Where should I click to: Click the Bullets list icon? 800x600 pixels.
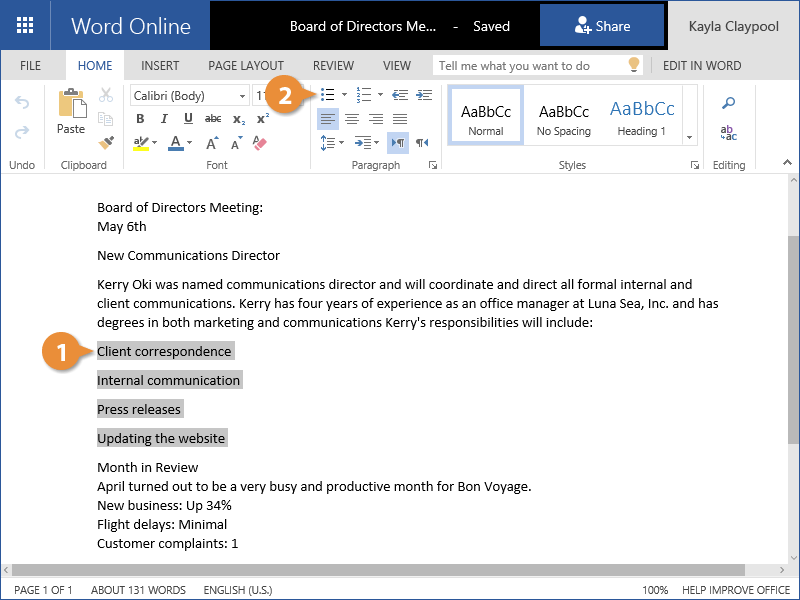tap(328, 95)
